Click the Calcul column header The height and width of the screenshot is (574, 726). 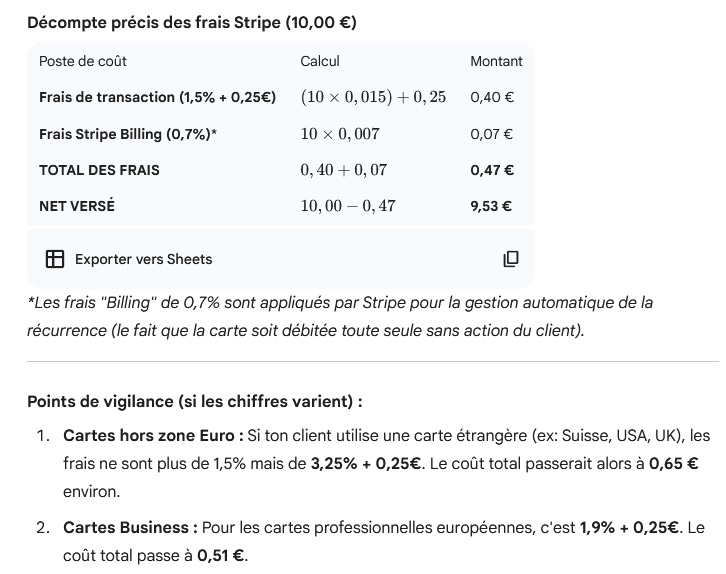[320, 61]
